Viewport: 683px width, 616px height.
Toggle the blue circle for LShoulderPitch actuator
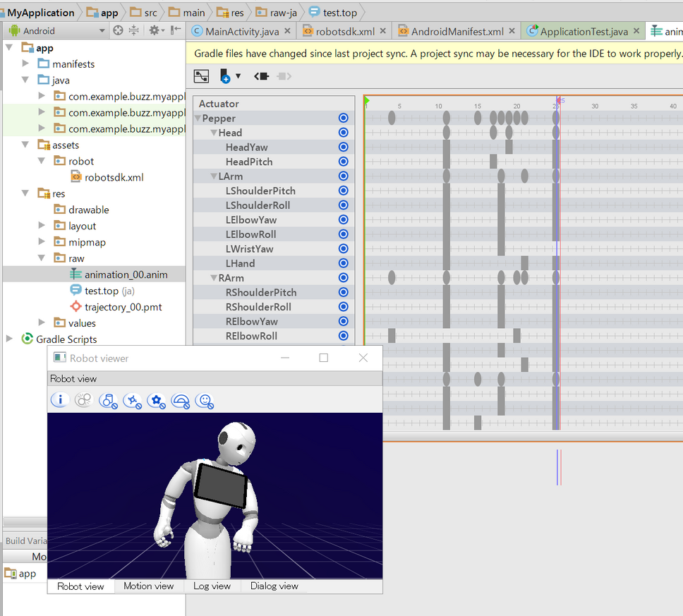coord(344,191)
